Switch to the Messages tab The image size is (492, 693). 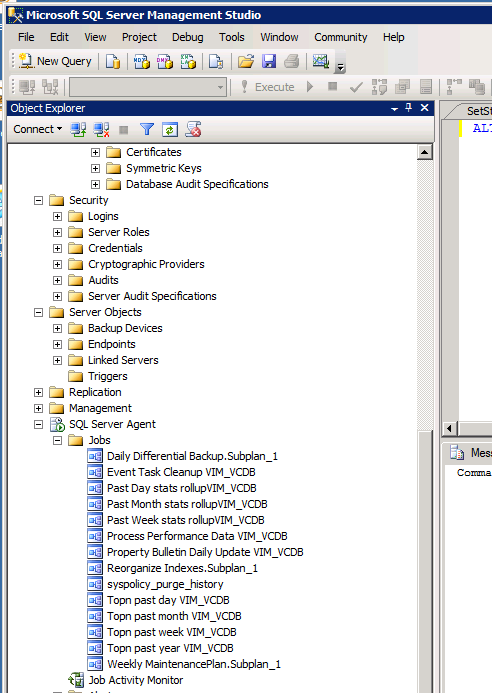pos(471,453)
